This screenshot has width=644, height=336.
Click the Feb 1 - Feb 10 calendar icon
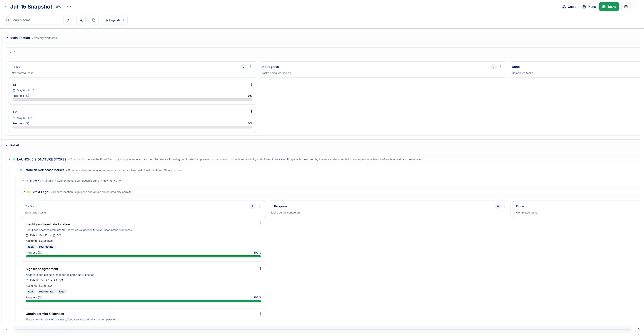point(27,235)
